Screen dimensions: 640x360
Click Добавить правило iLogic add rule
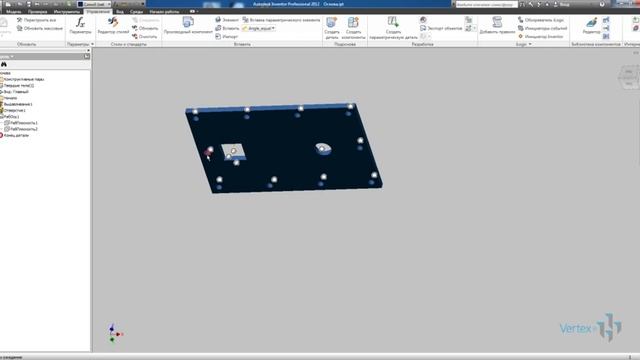497,25
